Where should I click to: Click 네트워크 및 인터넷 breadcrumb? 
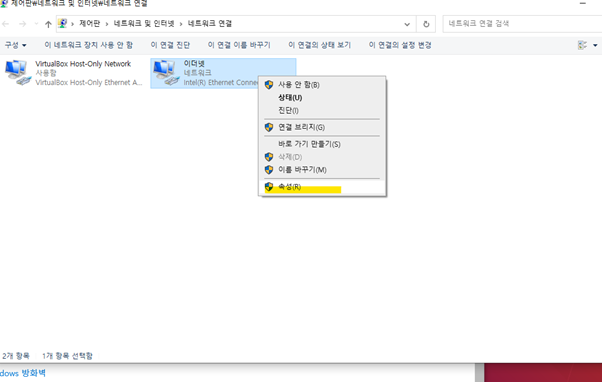144,24
